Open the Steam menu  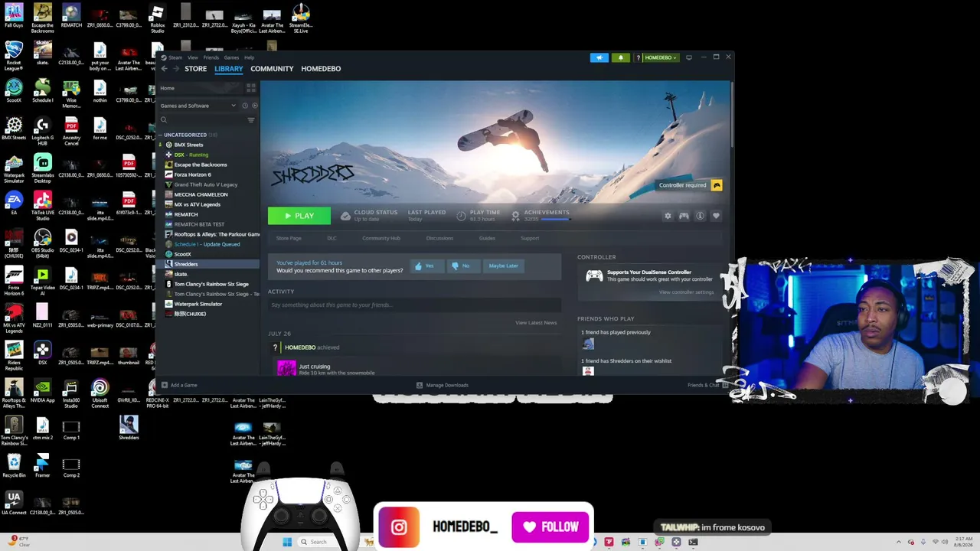[175, 57]
